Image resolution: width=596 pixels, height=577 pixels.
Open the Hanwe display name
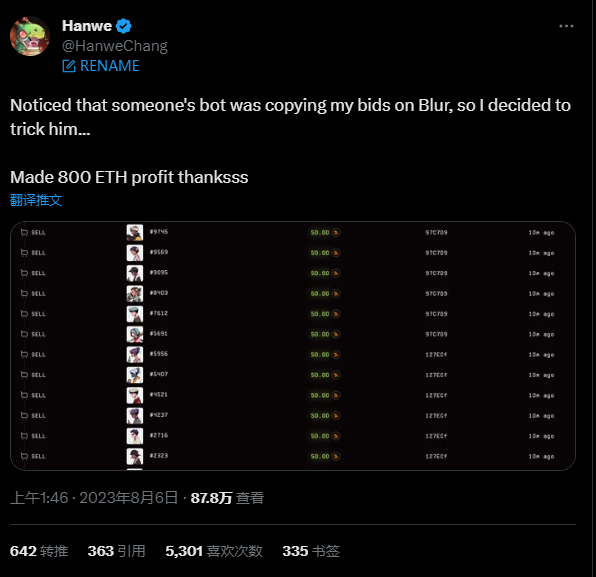[87, 26]
